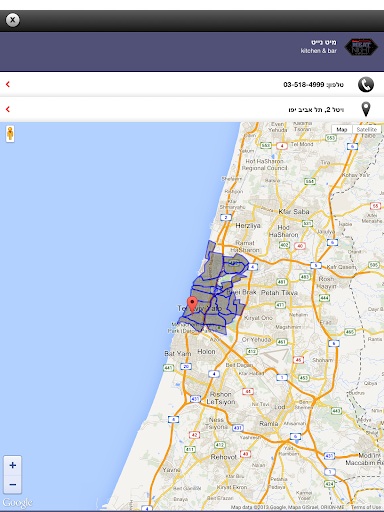384x512 pixels.
Task: Click the red map marker in Tel Aviv
Action: [x=192, y=305]
